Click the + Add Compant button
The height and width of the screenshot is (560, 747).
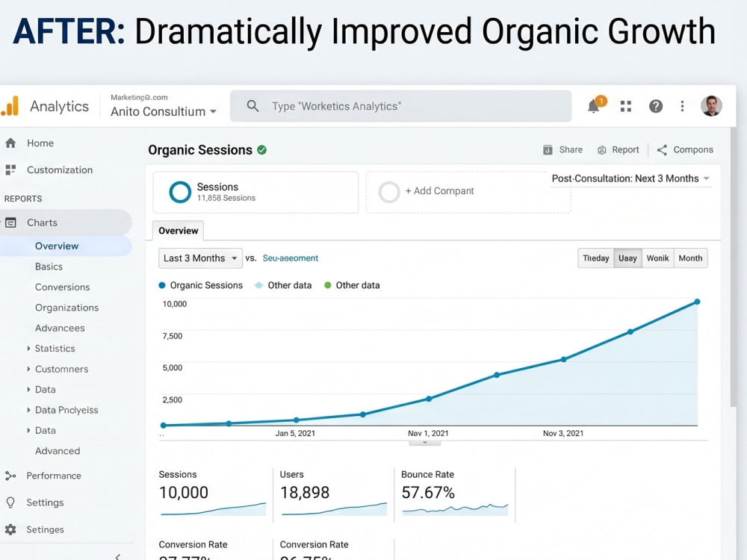coord(468,192)
